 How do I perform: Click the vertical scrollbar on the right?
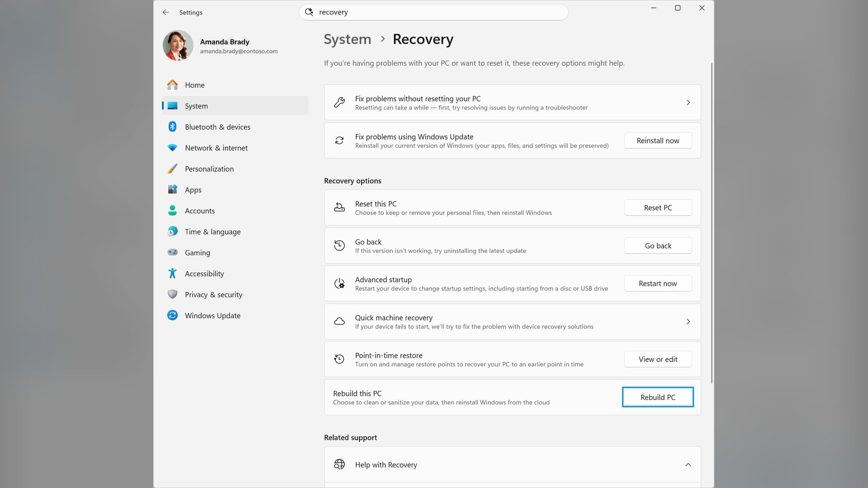[x=712, y=224]
